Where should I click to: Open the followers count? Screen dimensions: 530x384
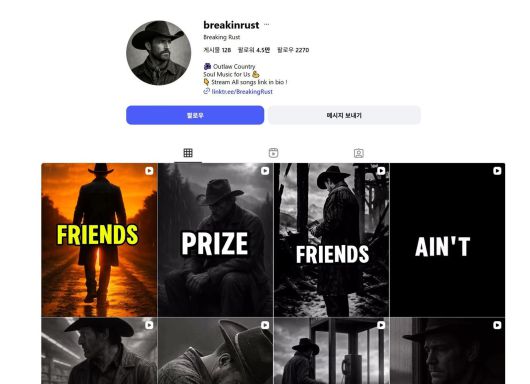coord(254,50)
